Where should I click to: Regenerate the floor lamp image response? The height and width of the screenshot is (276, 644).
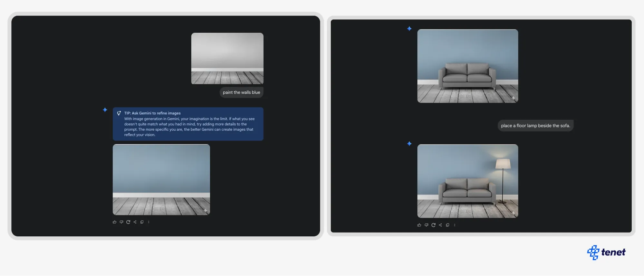(433, 225)
